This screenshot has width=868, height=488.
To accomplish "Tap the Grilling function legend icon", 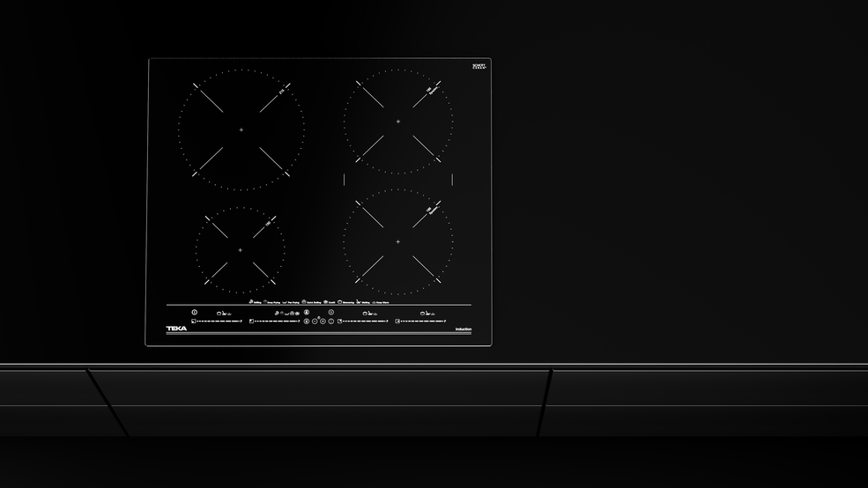I will tap(251, 302).
